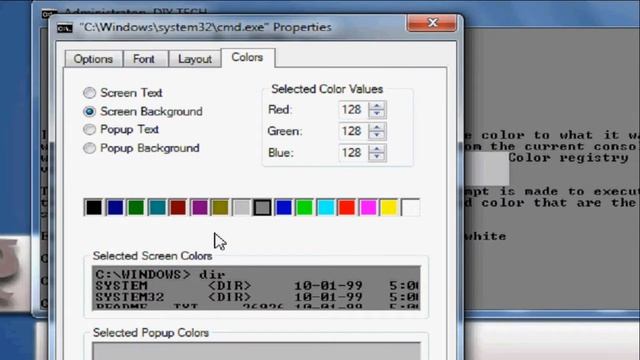
Task: Pick the dark red maroon swatch
Action: pyautogui.click(x=178, y=207)
